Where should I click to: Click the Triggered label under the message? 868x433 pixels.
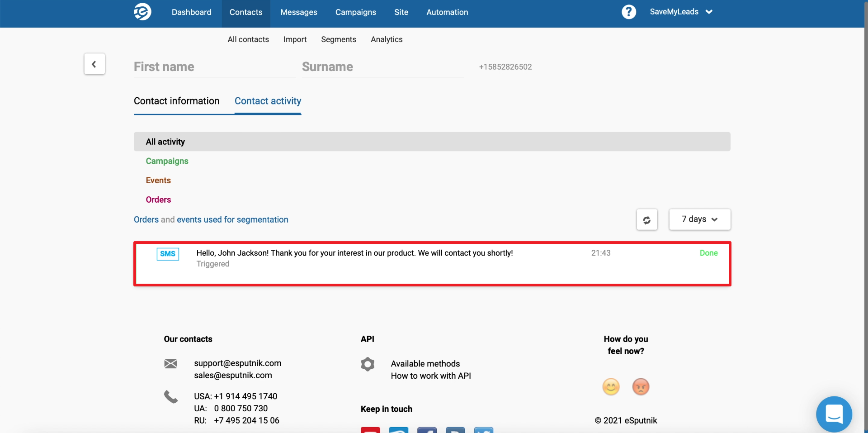click(213, 264)
